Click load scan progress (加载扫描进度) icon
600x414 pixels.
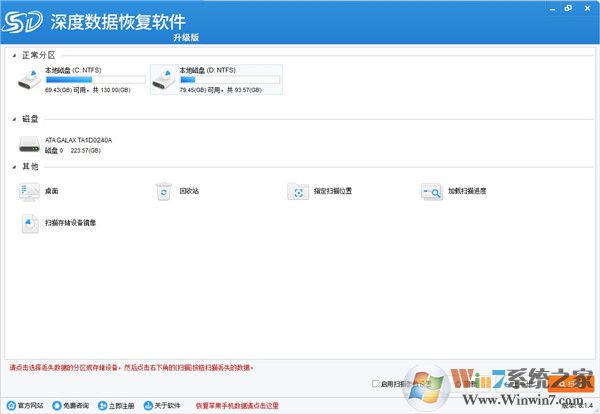[432, 190]
